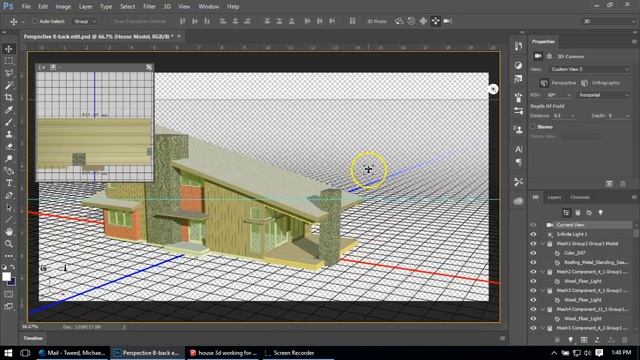
Task: Open the Distance value dropdown
Action: 573,116
